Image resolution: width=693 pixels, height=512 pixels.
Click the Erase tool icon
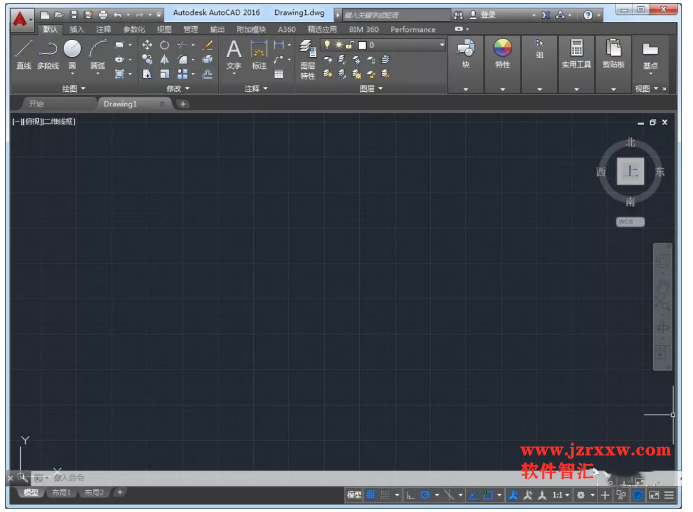point(208,45)
